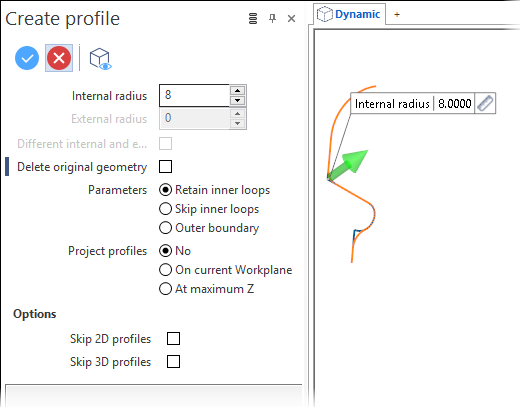
Task: Cancel with the red X icon
Action: coord(59,58)
